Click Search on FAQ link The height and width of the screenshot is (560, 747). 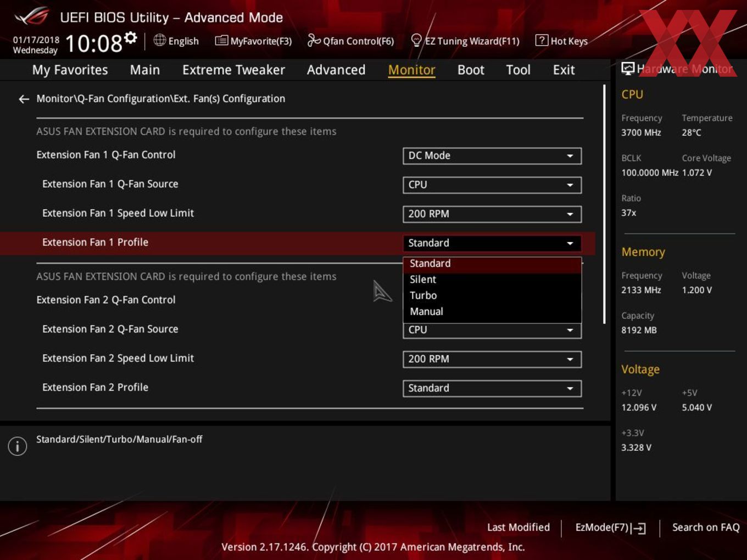[706, 528]
